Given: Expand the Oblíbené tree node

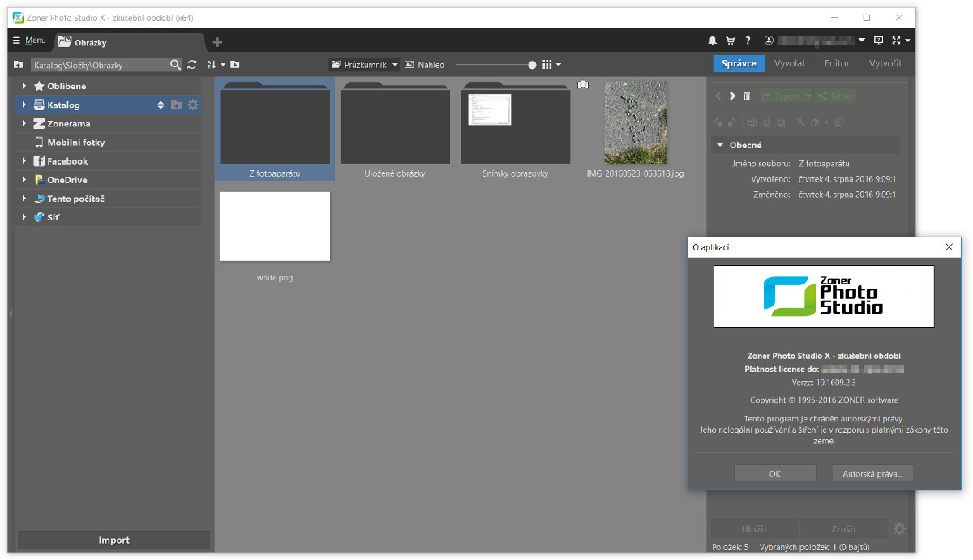Looking at the screenshot, I should pyautogui.click(x=24, y=86).
